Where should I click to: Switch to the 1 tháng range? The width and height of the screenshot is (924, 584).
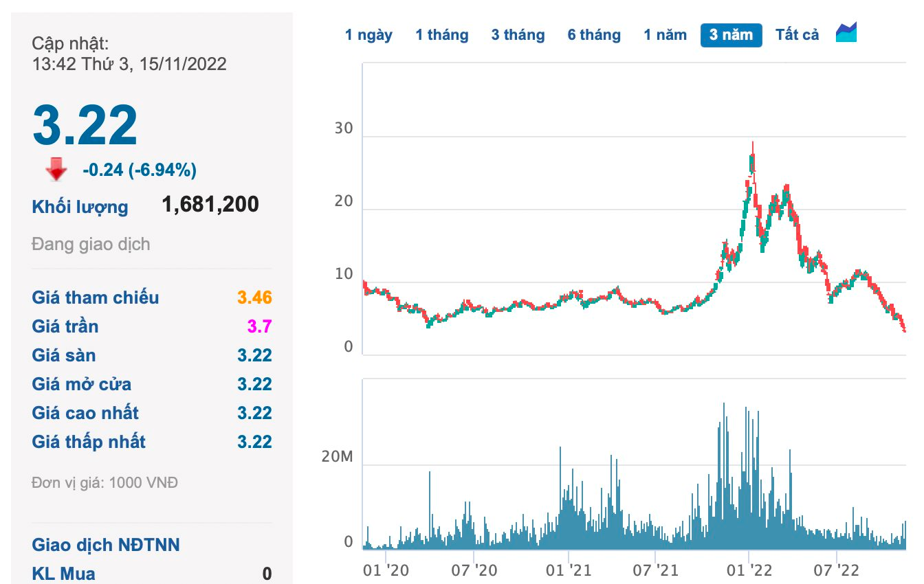tap(441, 34)
